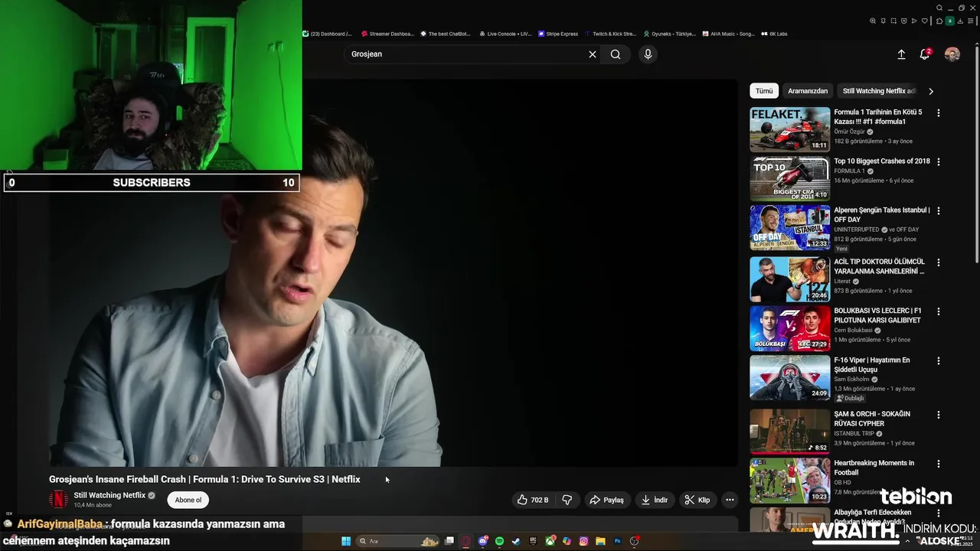Open FELAKET Formula 1 crash thumbnail

tap(789, 129)
